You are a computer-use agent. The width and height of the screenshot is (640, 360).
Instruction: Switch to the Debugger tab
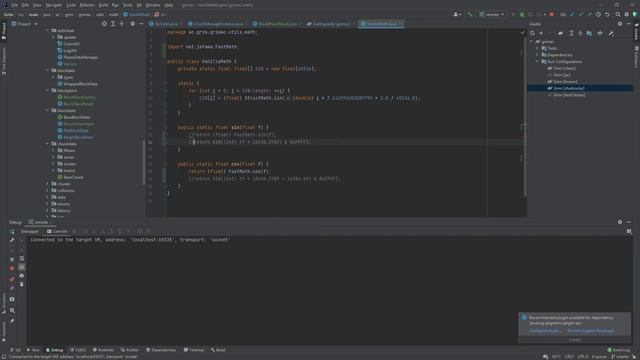[x=29, y=231]
